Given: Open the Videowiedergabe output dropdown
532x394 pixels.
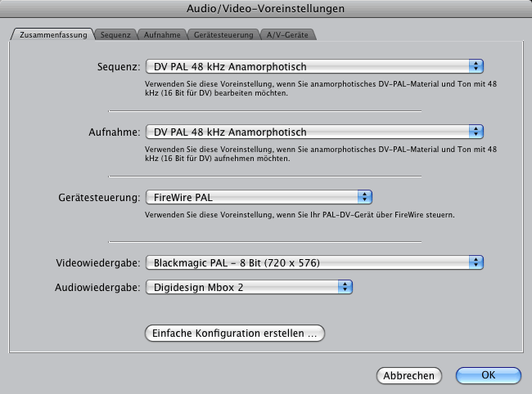Looking at the screenshot, I should pyautogui.click(x=314, y=262).
